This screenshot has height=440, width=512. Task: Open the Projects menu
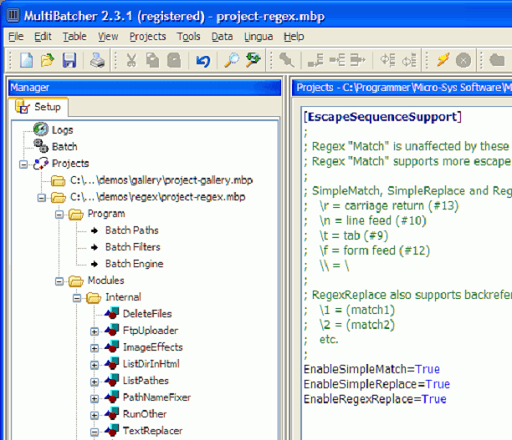[x=148, y=36]
